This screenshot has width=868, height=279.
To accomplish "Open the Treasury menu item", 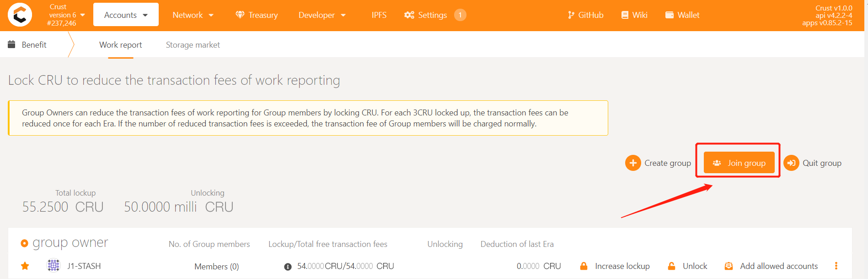I will [257, 15].
